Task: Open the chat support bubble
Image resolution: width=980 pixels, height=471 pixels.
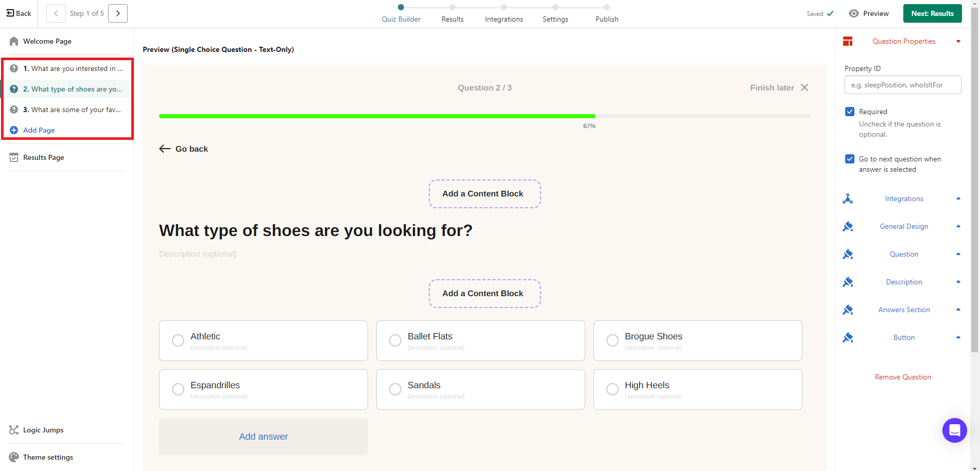Action: [954, 430]
